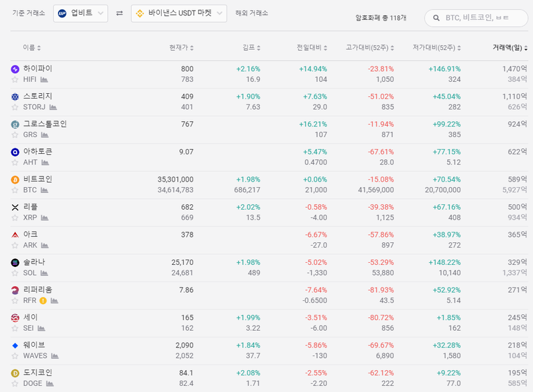533x392 pixels.
Task: Sort by 저가대비(52주) column header
Action: pos(437,47)
